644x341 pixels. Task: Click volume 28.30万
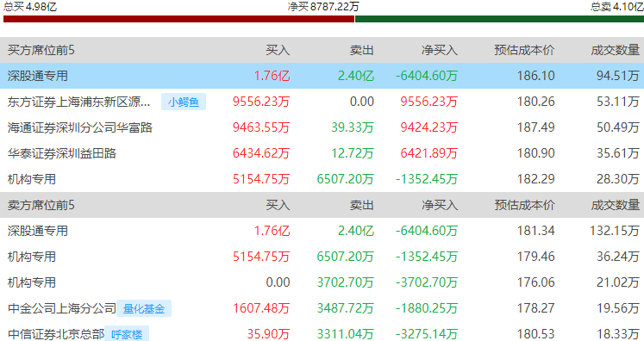(618, 179)
